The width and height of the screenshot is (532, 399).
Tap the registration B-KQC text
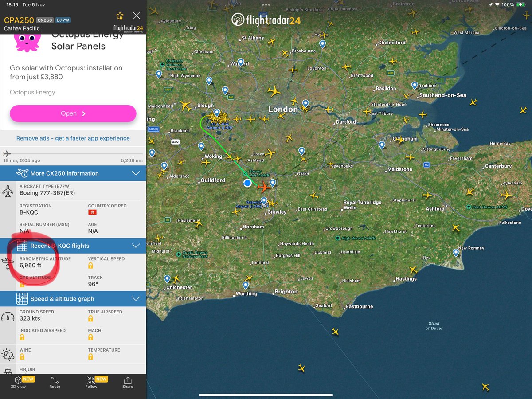pyautogui.click(x=29, y=212)
